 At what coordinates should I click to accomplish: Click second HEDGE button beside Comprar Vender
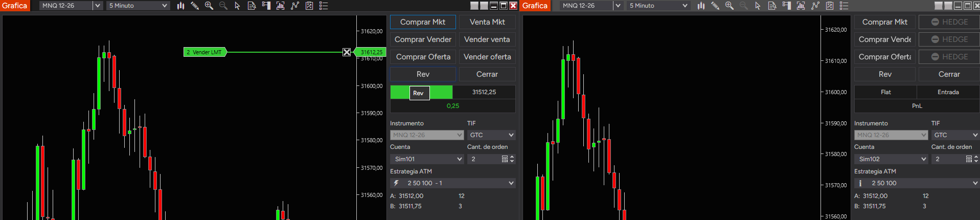949,39
